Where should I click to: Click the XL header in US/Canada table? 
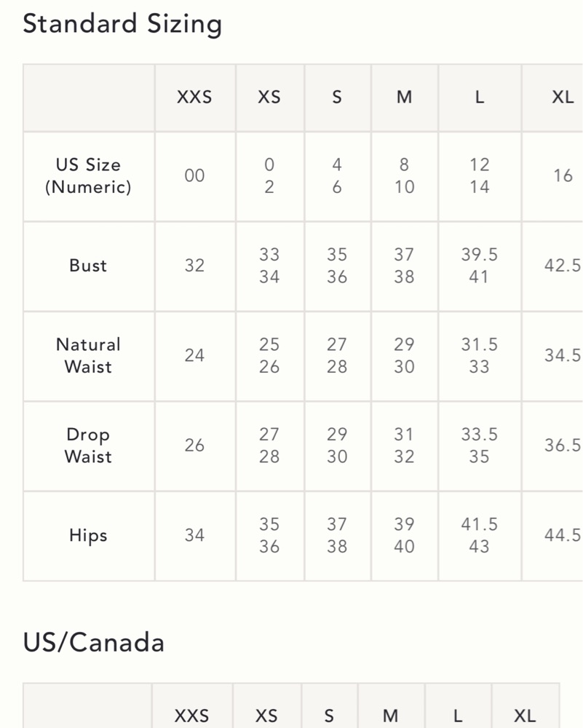pos(525,716)
